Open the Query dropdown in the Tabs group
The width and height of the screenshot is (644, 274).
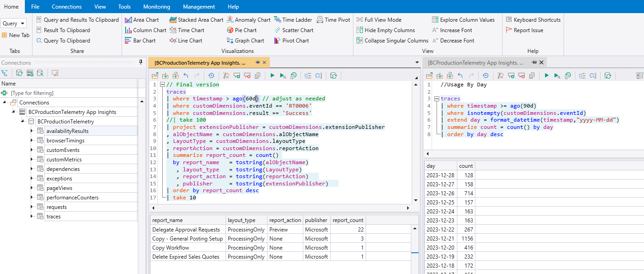(14, 24)
